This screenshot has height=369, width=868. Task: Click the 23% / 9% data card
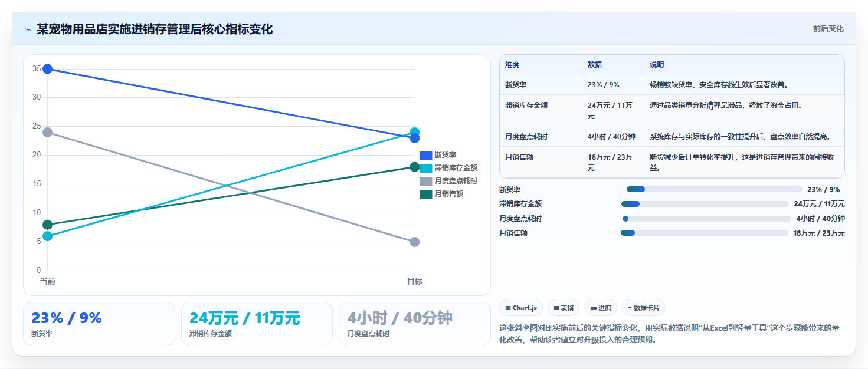(x=99, y=324)
